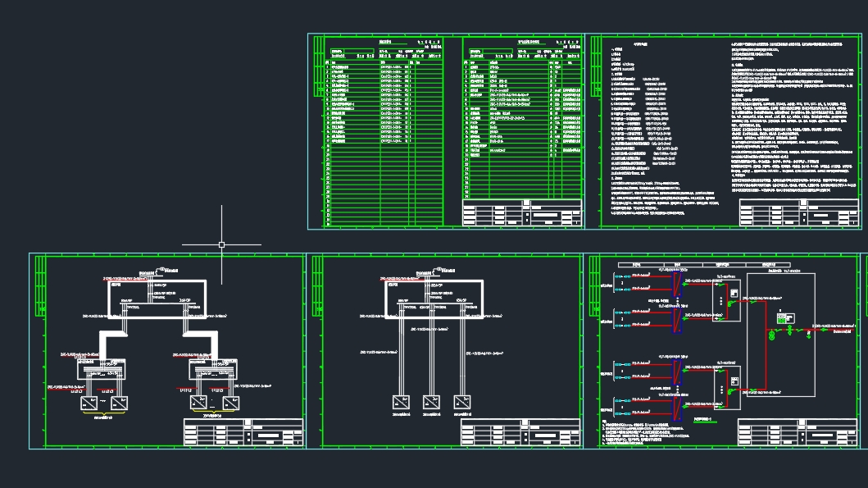Viewport: 868px width, 488px height.
Task: Click the leftmost inverter symbol in the three-feeder diagram
Action: click(x=401, y=402)
